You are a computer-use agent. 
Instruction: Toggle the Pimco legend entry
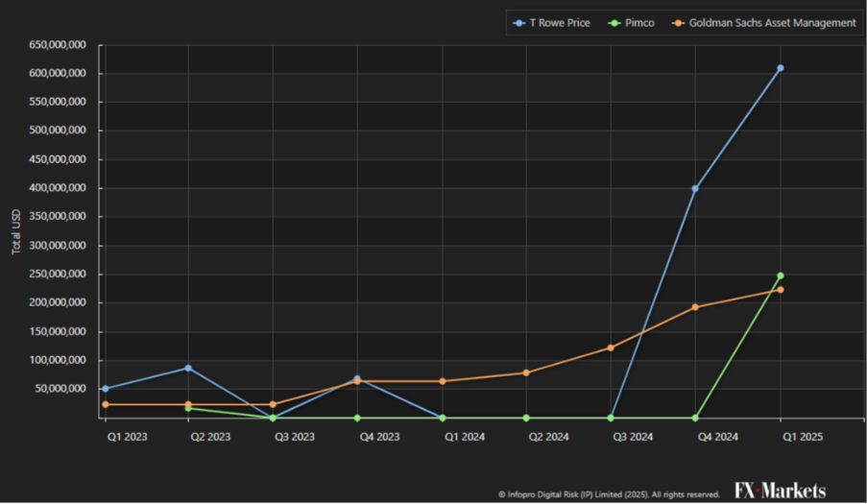(631, 23)
